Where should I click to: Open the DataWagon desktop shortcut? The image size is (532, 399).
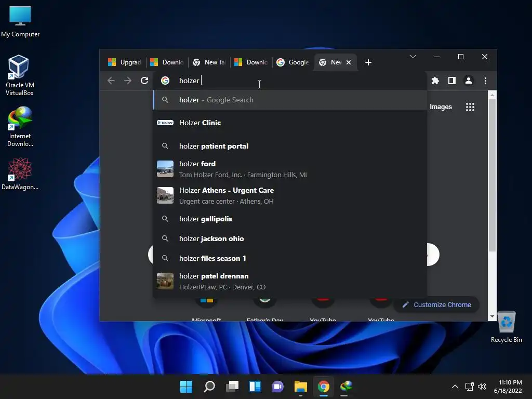point(20,174)
